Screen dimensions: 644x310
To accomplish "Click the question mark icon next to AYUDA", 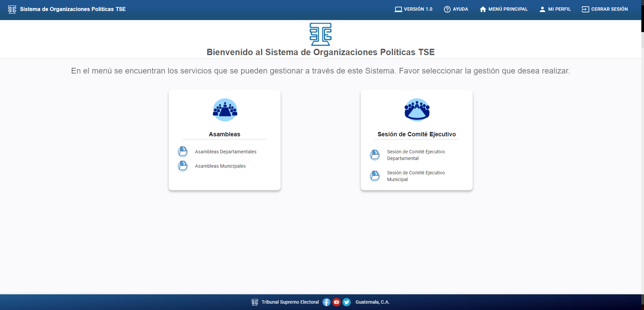I will point(447,9).
